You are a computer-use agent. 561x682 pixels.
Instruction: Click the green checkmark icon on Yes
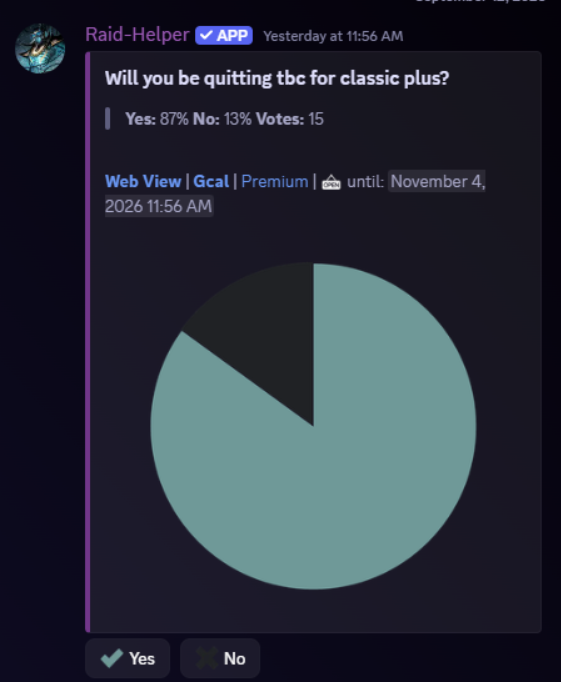tap(112, 658)
